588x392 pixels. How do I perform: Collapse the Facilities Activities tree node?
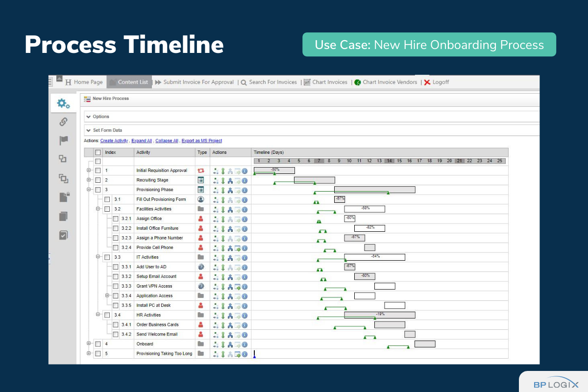(98, 209)
